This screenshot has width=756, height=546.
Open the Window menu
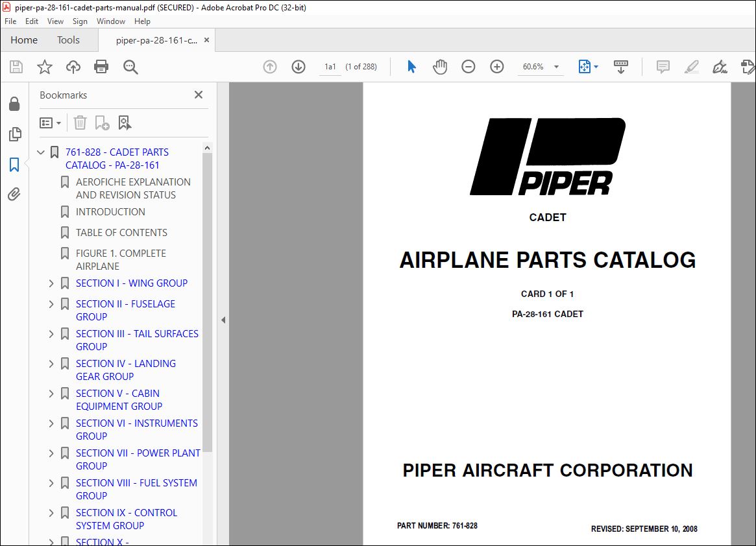click(111, 21)
